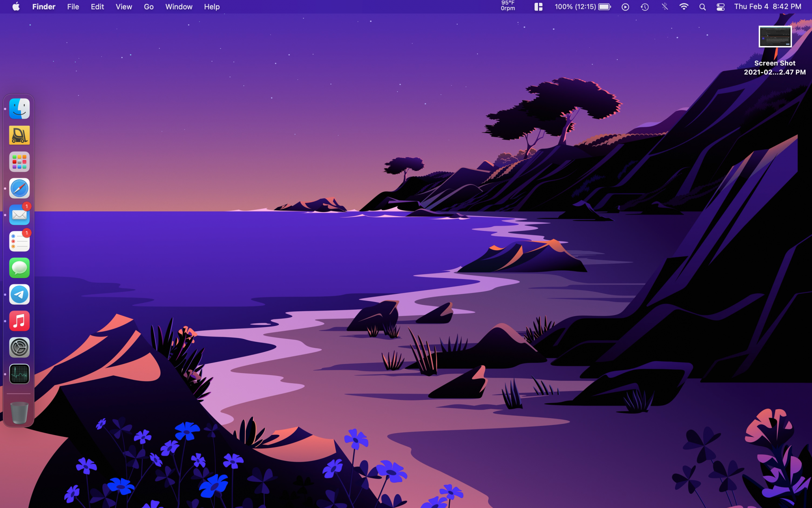Open the File menu

73,7
